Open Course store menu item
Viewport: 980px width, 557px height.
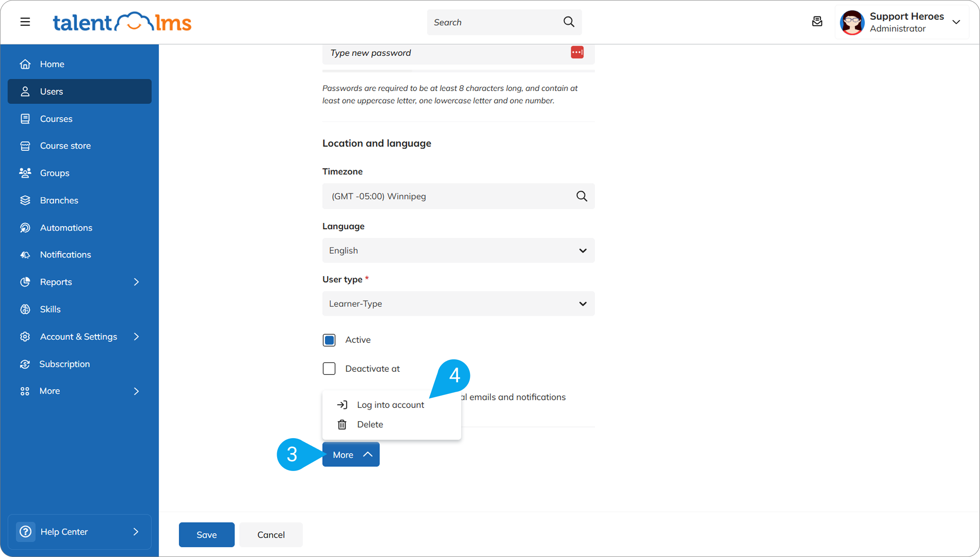(80, 146)
